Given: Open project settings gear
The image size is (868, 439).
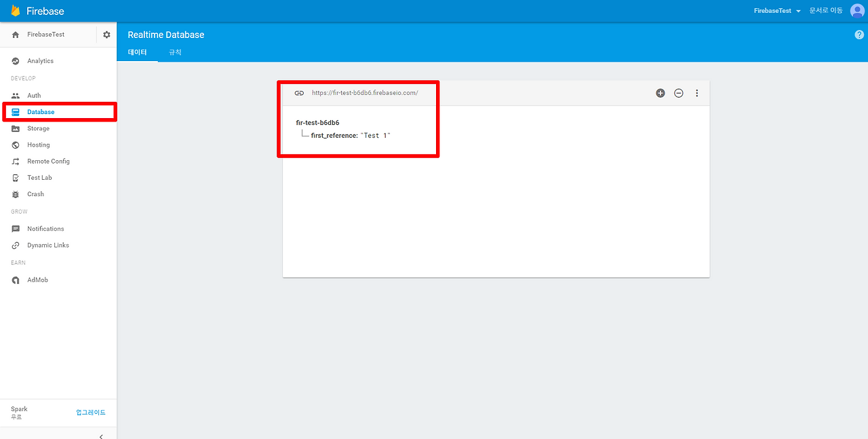Looking at the screenshot, I should point(106,34).
